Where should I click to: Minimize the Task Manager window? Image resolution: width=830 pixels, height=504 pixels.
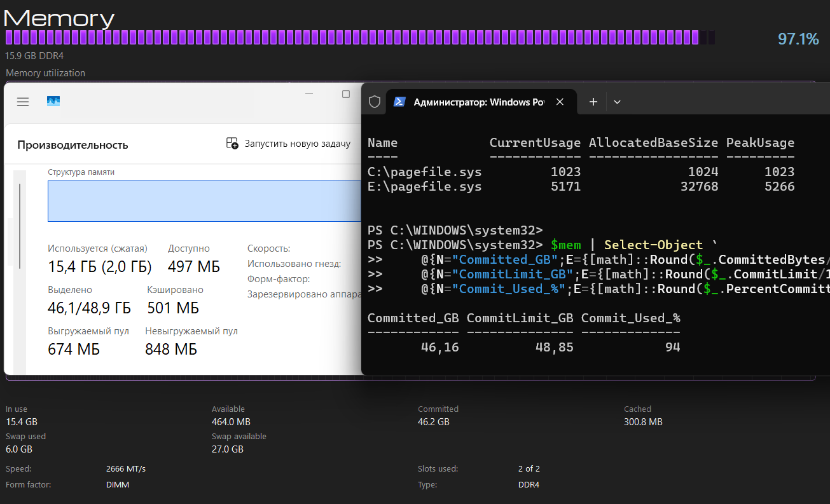pos(310,94)
